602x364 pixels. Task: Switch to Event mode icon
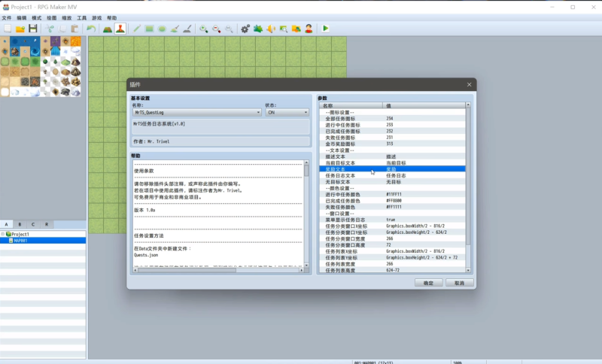click(x=120, y=29)
